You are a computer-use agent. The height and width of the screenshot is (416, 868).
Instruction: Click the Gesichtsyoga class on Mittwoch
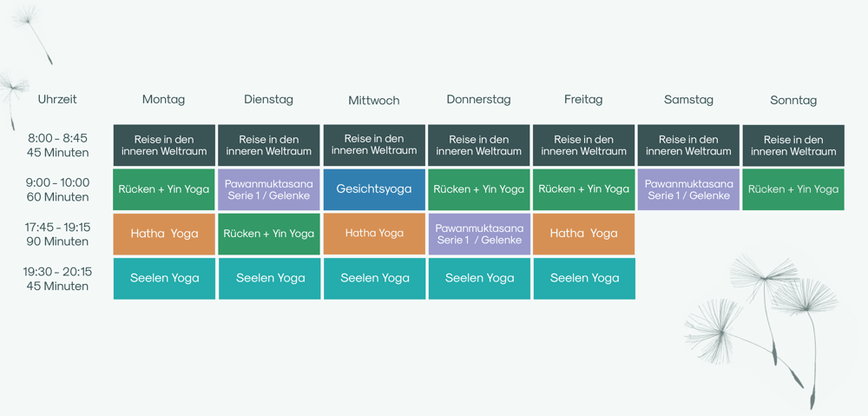click(x=374, y=189)
